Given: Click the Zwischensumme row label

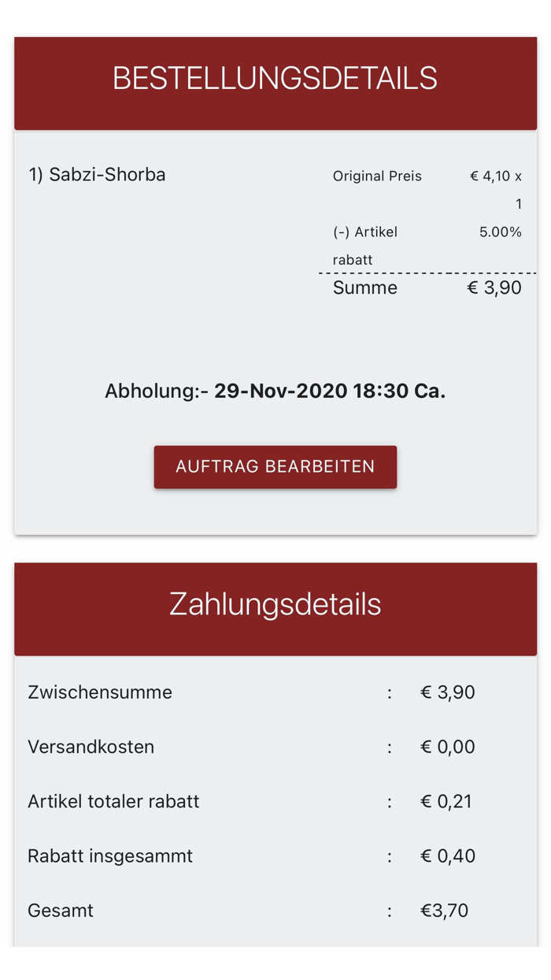Looking at the screenshot, I should [98, 692].
